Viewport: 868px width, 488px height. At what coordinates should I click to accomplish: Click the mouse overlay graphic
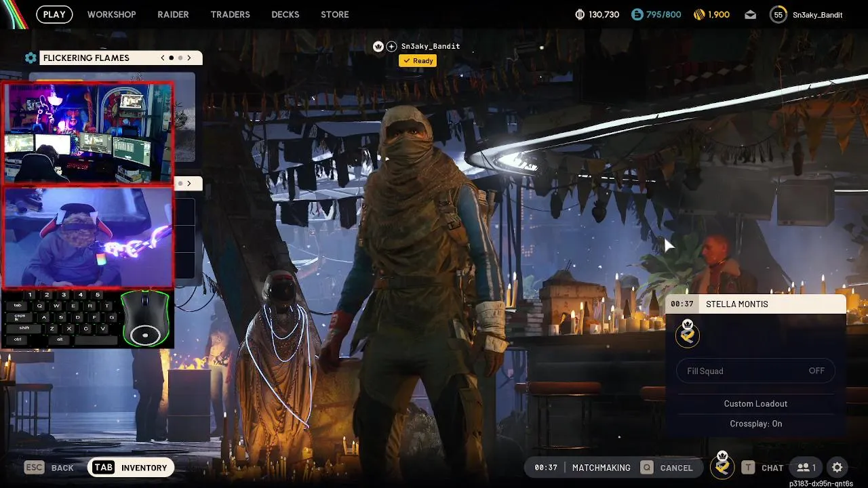point(144,319)
